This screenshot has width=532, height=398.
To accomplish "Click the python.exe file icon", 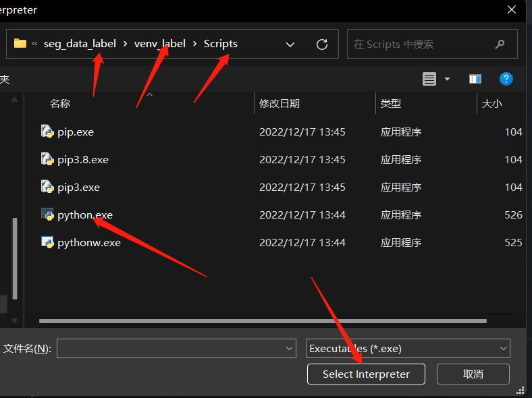I will click(47, 215).
